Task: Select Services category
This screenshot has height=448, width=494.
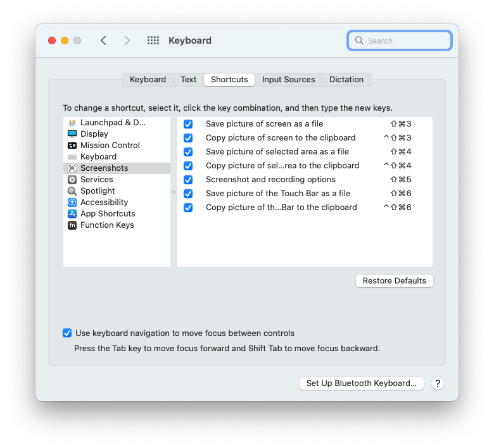Action: point(117,180)
